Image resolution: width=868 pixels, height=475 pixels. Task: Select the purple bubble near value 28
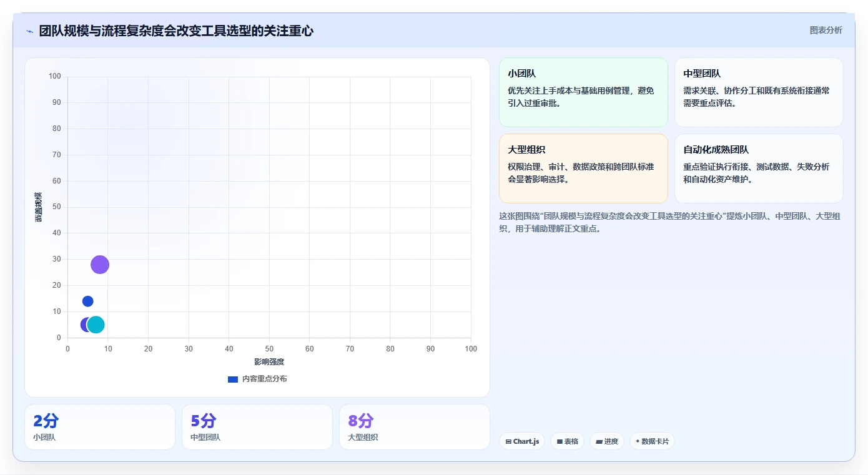(100, 265)
